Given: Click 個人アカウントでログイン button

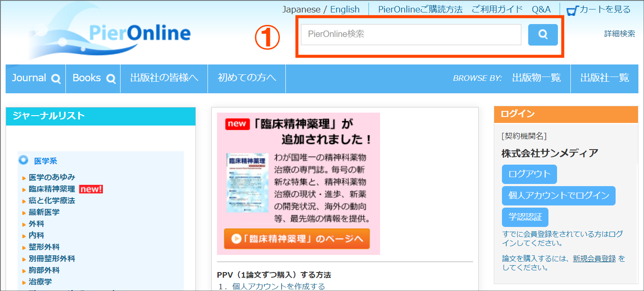Looking at the screenshot, I should click(x=559, y=196).
